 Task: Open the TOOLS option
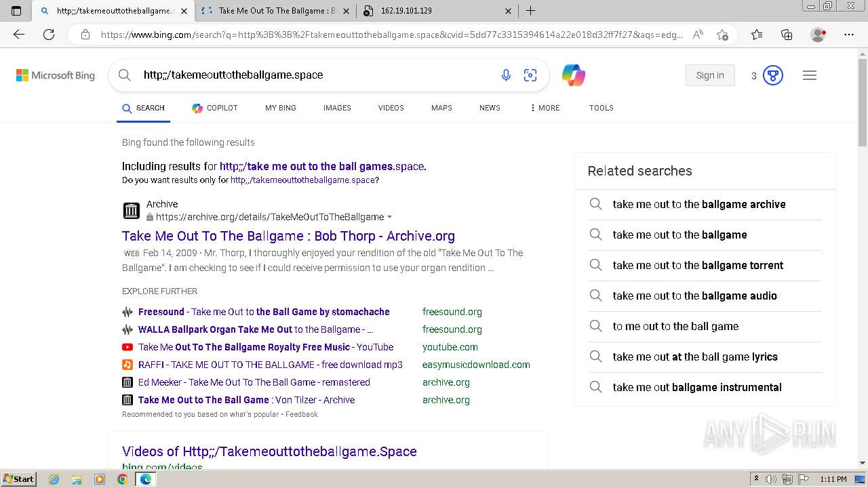pyautogui.click(x=601, y=108)
